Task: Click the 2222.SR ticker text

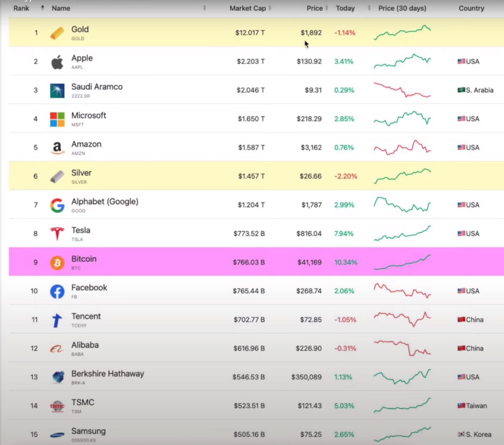Action: pyautogui.click(x=81, y=96)
